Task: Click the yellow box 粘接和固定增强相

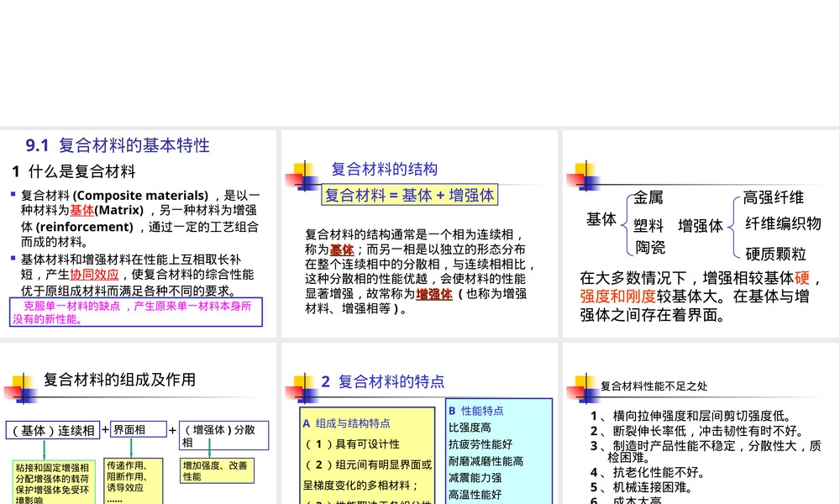Action: 54,481
